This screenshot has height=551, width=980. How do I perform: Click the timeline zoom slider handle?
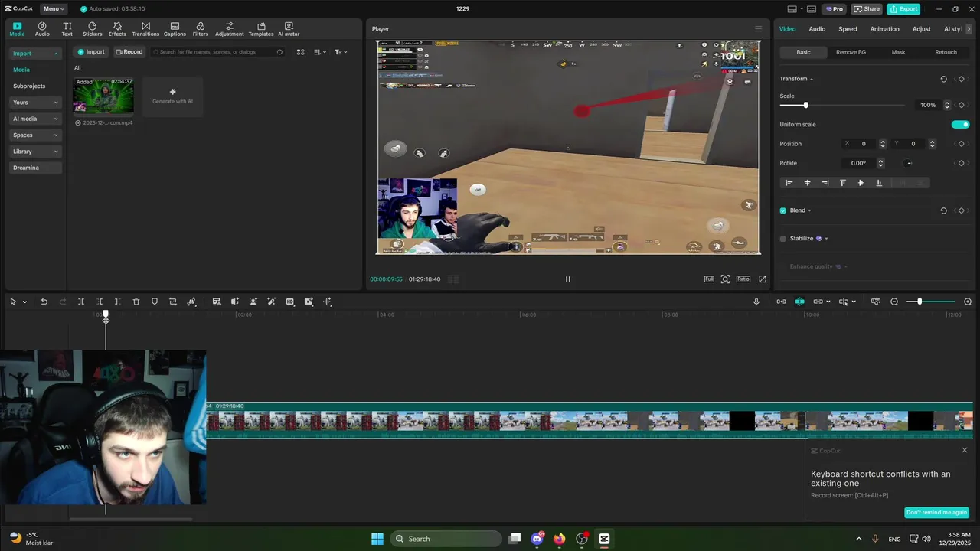pyautogui.click(x=920, y=302)
